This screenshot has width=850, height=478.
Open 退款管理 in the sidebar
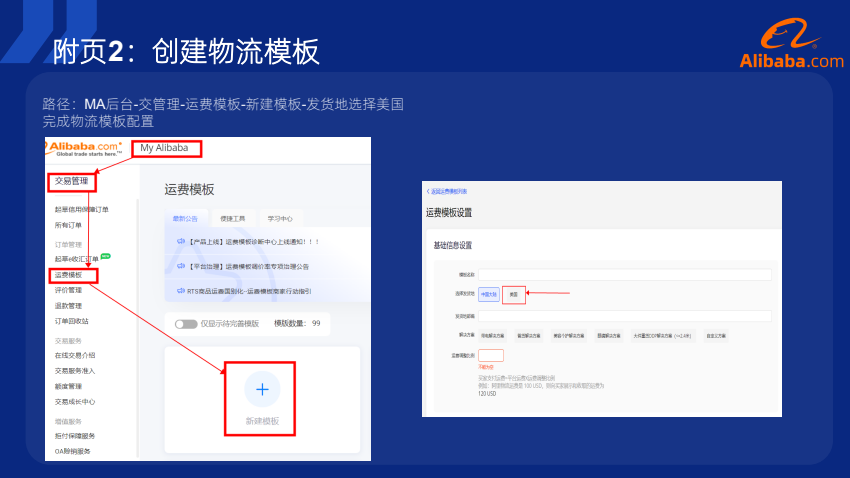tap(69, 305)
